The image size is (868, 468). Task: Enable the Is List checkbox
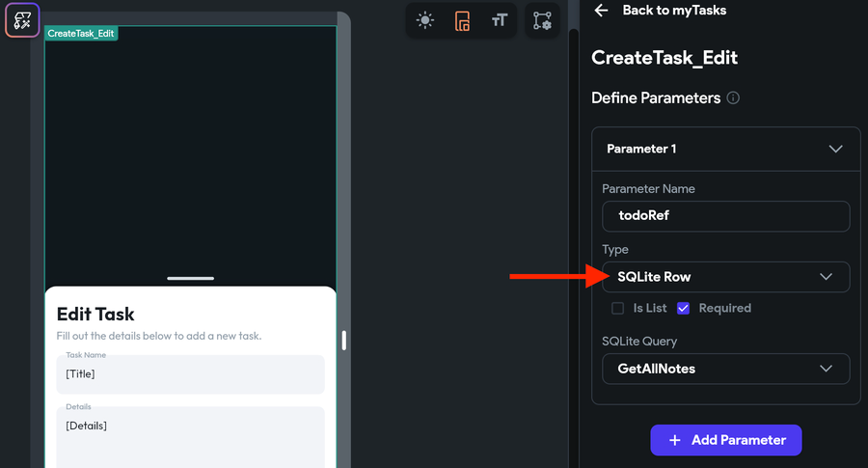(x=618, y=308)
